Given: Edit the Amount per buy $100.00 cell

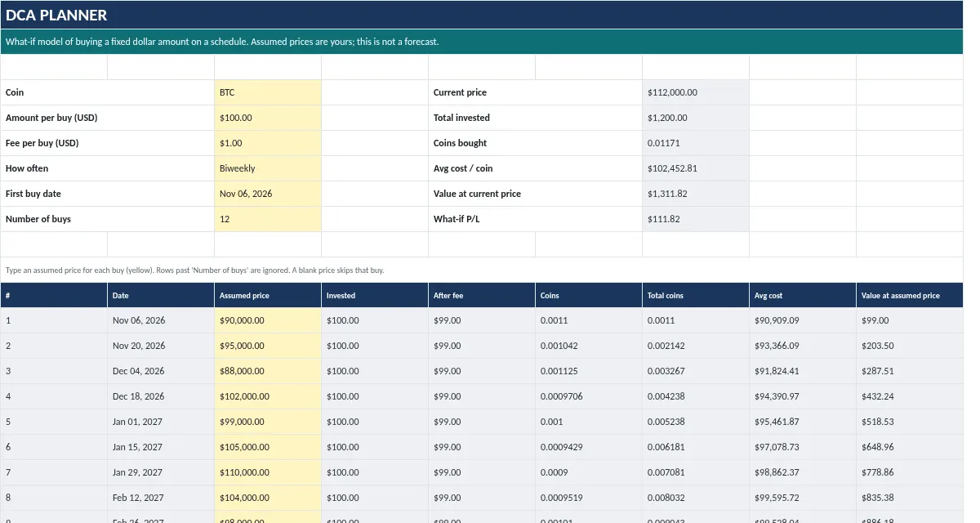Looking at the screenshot, I should pos(268,118).
